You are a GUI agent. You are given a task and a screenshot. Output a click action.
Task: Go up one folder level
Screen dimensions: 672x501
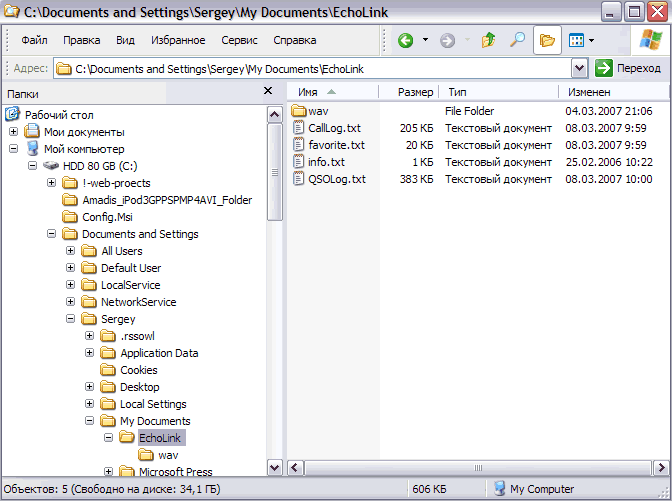coord(488,40)
